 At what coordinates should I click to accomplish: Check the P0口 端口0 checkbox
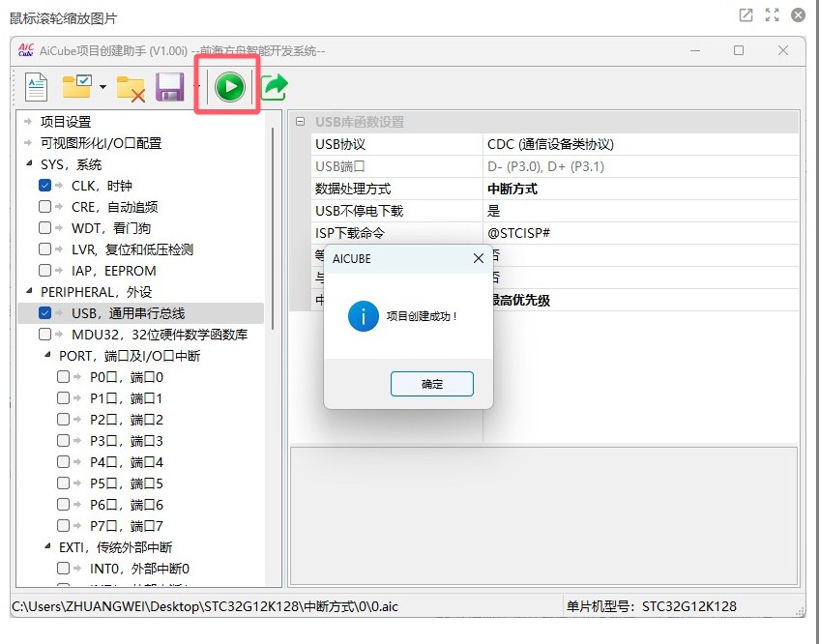click(x=63, y=376)
